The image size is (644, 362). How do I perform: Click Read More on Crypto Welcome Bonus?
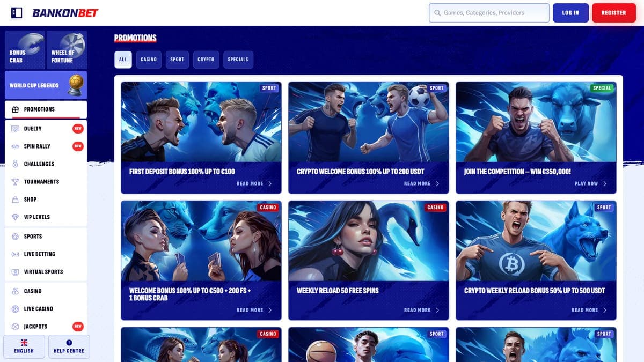(x=418, y=183)
